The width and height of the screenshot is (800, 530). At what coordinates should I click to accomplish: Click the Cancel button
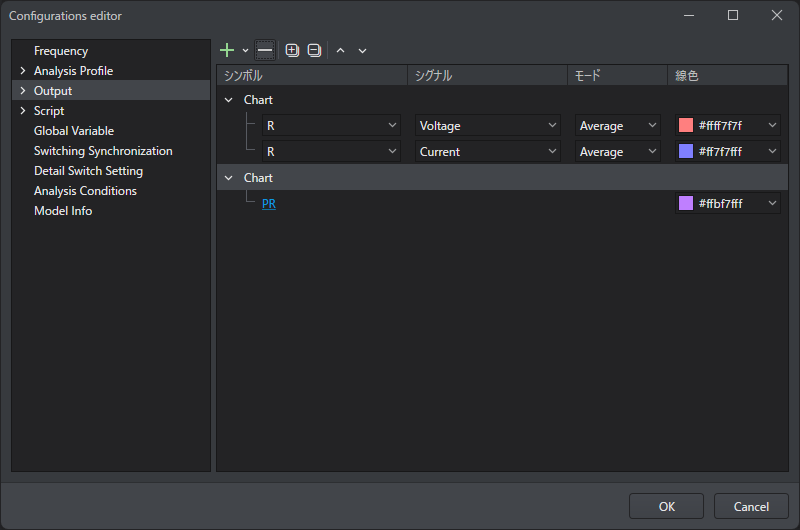pos(751,506)
